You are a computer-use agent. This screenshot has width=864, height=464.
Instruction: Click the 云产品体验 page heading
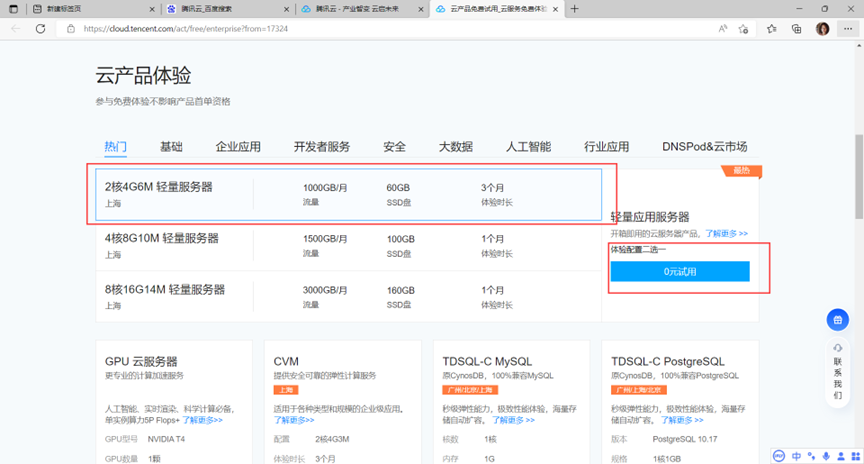(x=143, y=75)
